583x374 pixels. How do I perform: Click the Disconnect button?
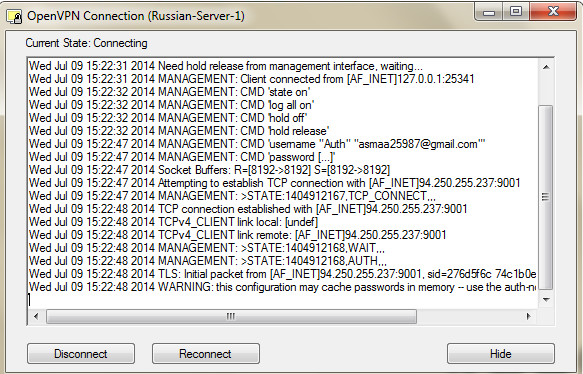pyautogui.click(x=81, y=354)
